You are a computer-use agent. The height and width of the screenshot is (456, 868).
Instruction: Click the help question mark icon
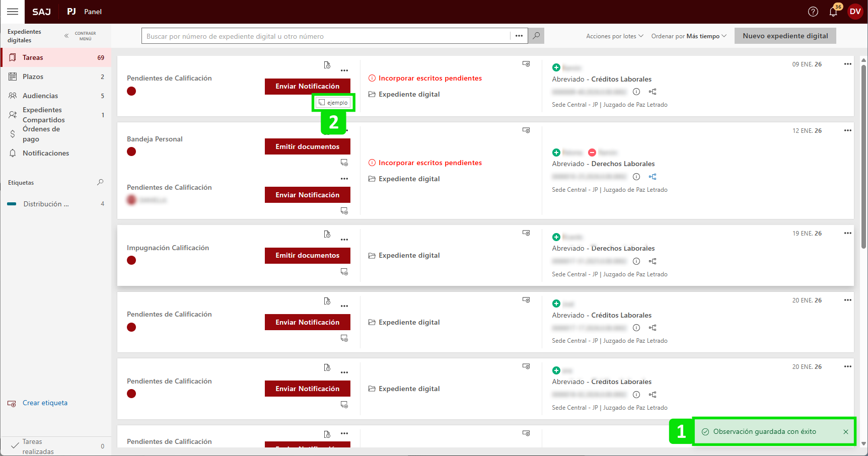point(813,12)
